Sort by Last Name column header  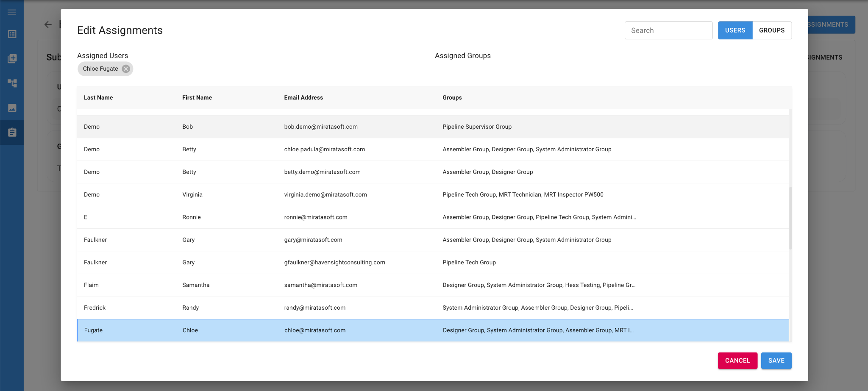98,97
